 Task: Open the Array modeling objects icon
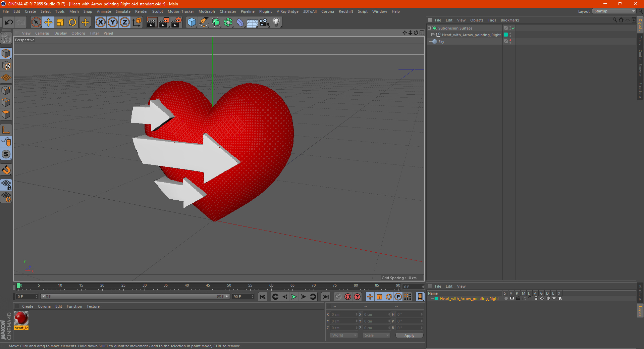228,22
